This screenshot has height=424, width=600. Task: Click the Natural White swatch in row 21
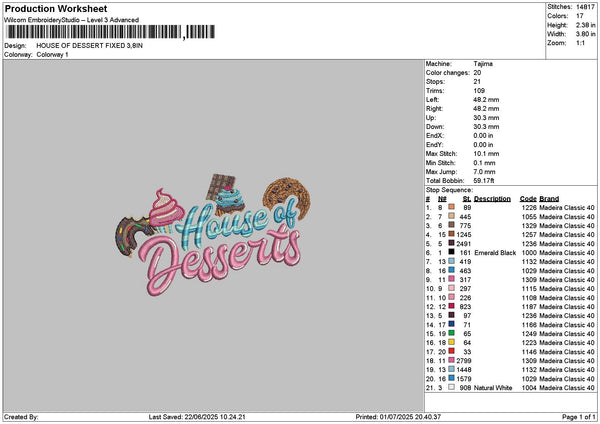[452, 387]
